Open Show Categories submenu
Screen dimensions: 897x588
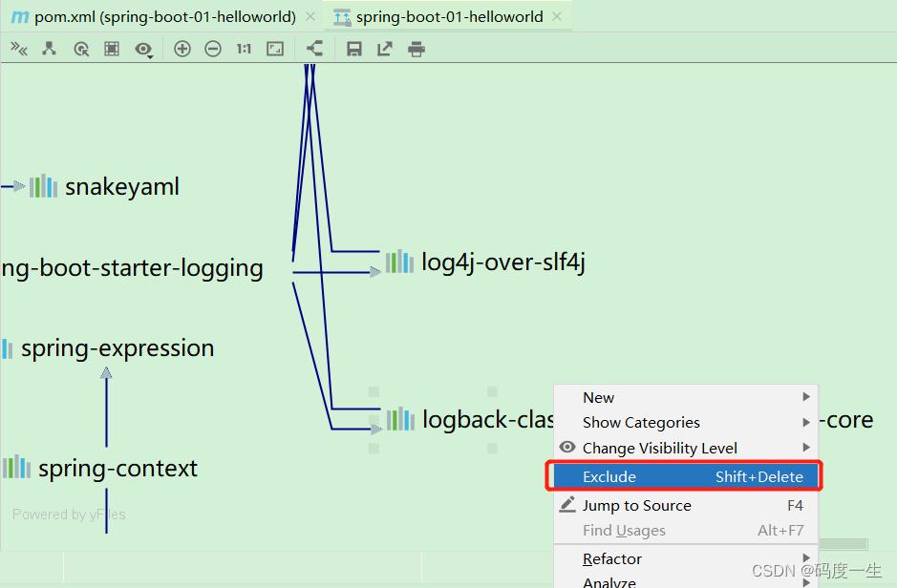click(686, 422)
